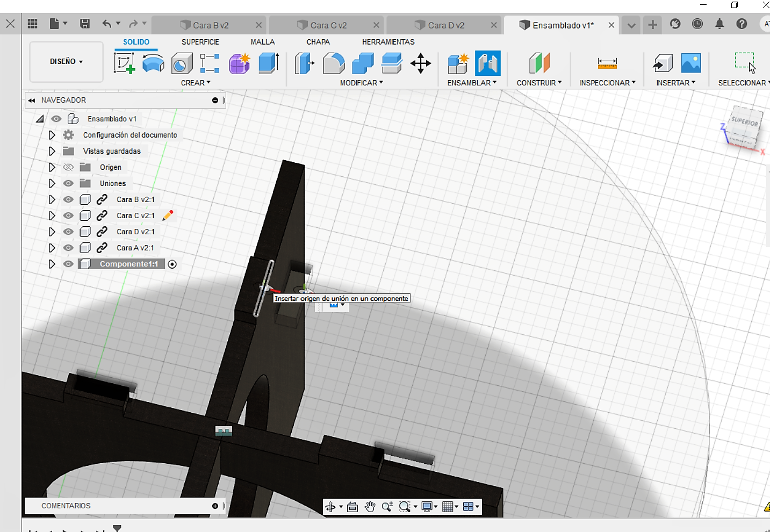Select the Offset Plane construct tool
This screenshot has width=770, height=532.
point(539,63)
